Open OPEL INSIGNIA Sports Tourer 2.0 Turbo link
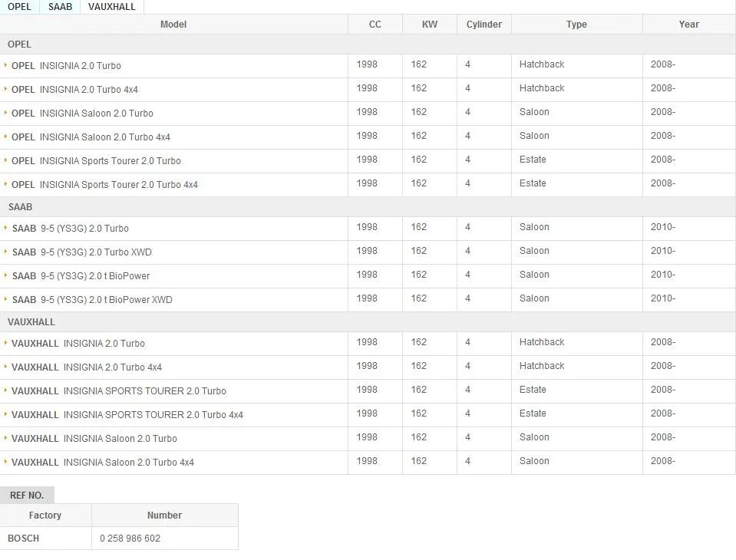The image size is (736, 560). (x=96, y=161)
